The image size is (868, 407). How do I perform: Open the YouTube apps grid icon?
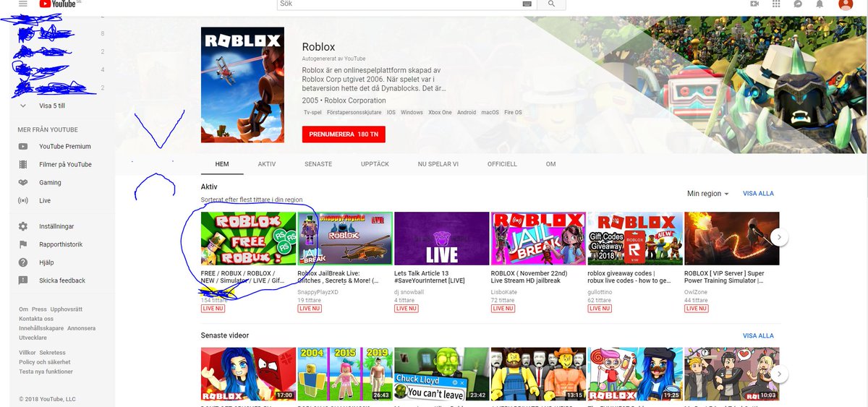776,4
